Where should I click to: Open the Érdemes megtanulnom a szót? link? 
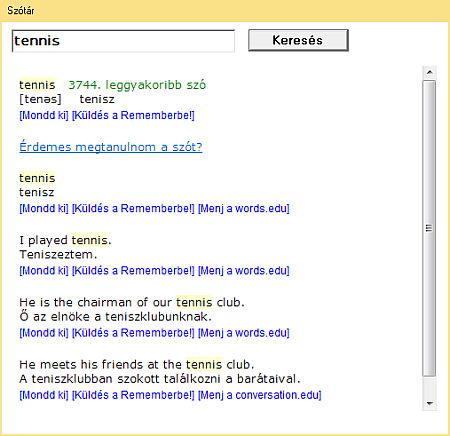111,147
